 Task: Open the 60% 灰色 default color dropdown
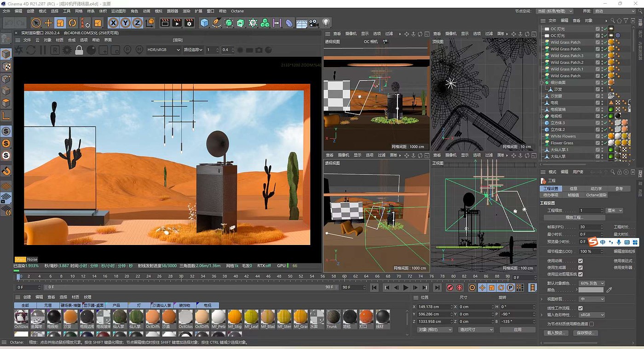tap(592, 283)
